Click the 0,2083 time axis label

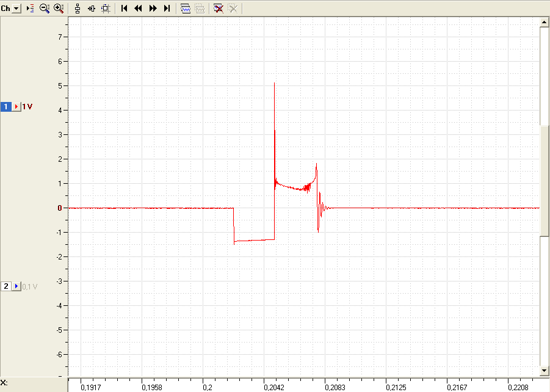[335, 388]
